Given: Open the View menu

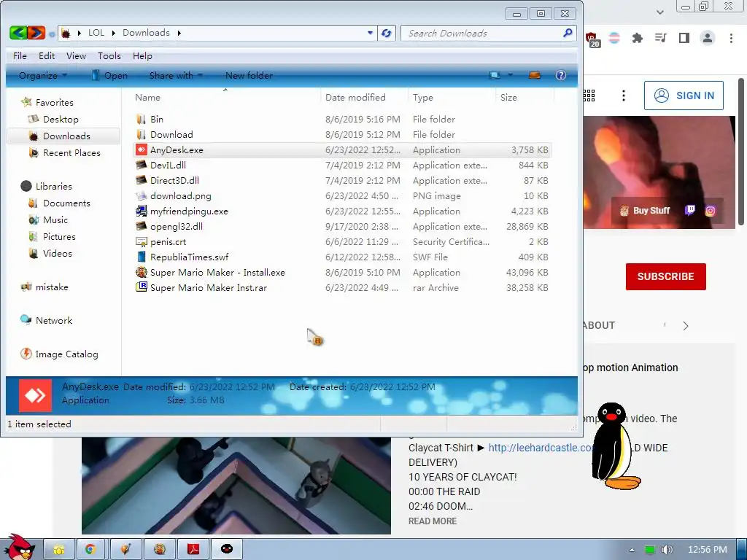Looking at the screenshot, I should pyautogui.click(x=76, y=55).
